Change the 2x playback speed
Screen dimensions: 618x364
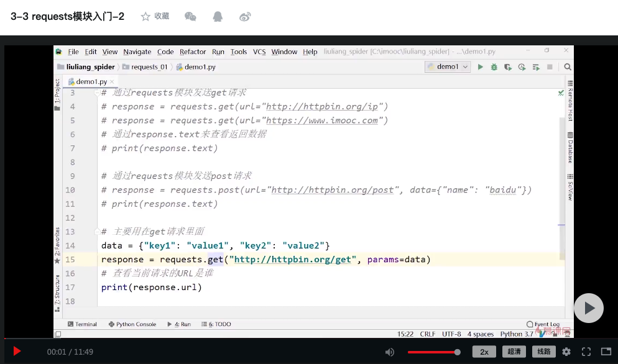484,352
